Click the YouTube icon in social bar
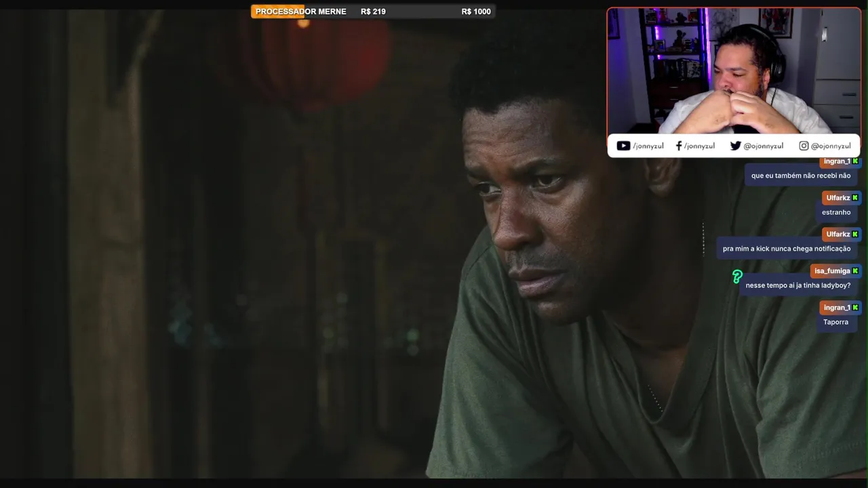The width and height of the screenshot is (868, 488). (623, 146)
